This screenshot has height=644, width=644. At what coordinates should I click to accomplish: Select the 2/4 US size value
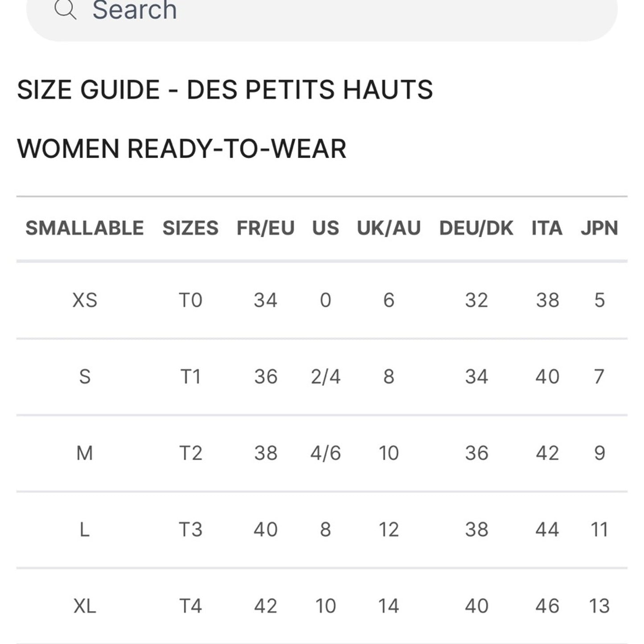[x=327, y=377]
